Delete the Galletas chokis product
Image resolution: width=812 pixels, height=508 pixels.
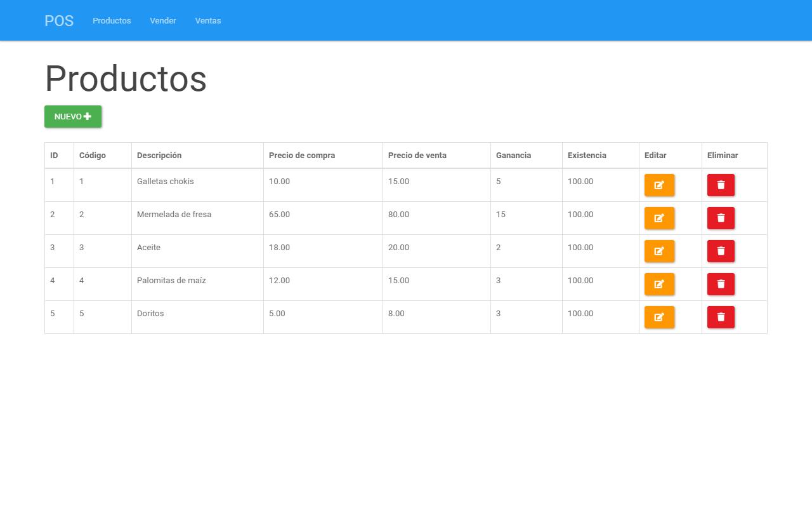(721, 185)
